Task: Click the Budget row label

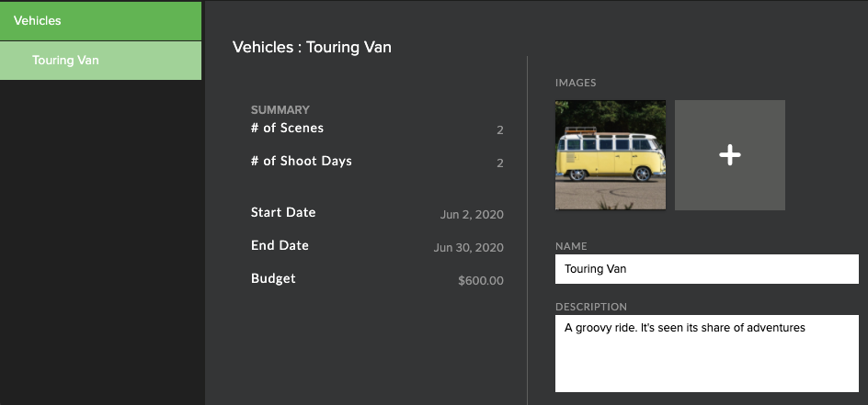Action: [273, 278]
